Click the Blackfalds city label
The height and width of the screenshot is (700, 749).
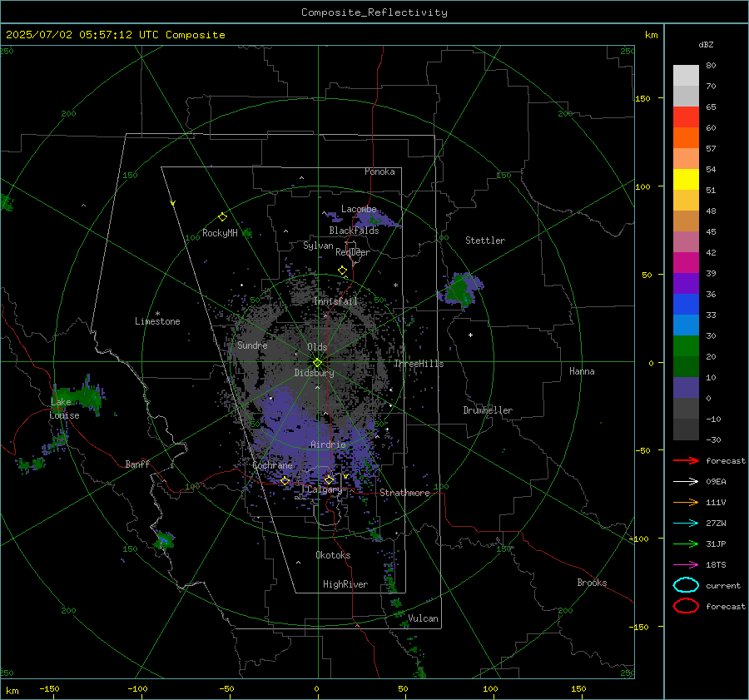(x=354, y=231)
